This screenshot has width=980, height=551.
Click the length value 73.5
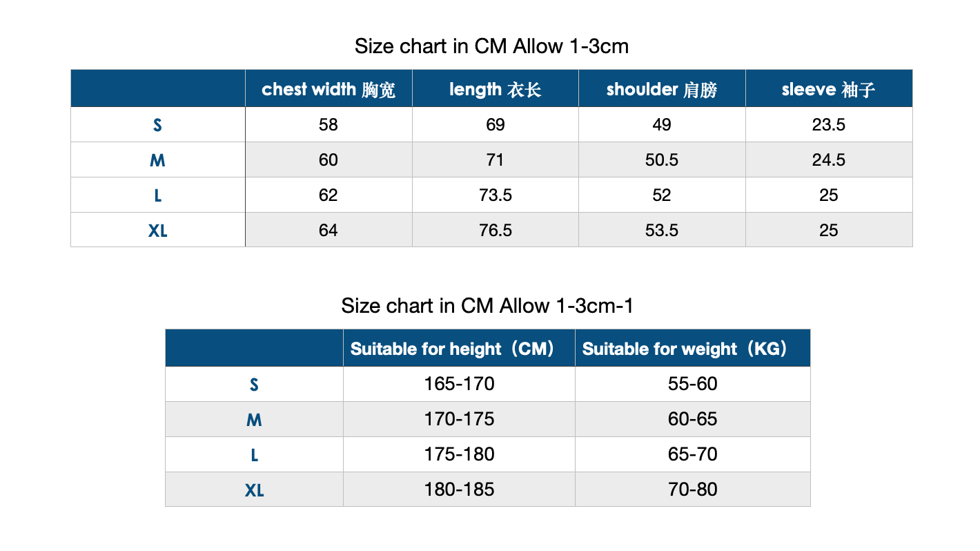point(495,195)
